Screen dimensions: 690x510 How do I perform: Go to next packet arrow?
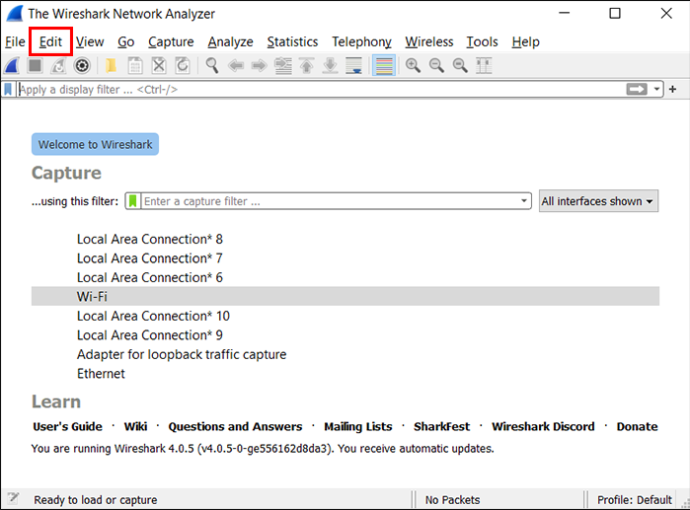[259, 66]
